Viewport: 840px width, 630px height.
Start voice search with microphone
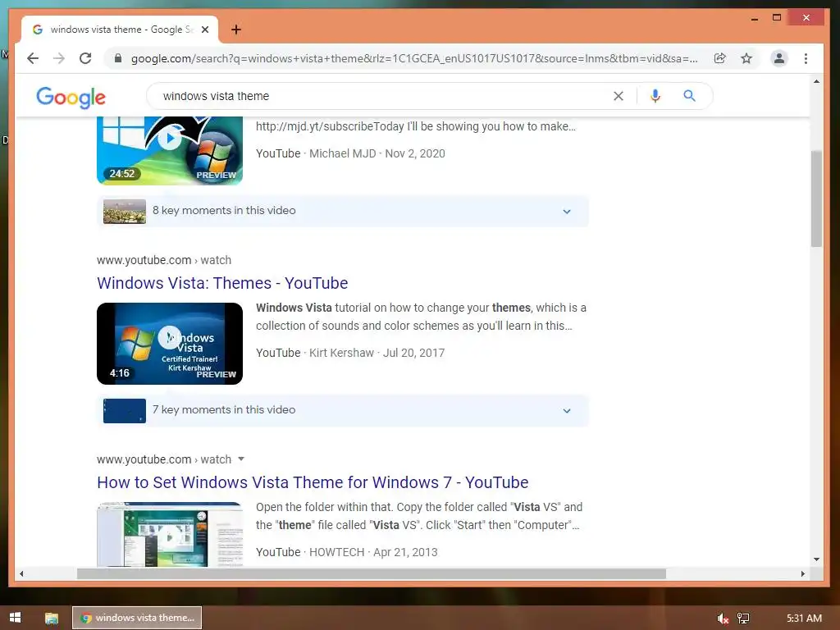[655, 96]
